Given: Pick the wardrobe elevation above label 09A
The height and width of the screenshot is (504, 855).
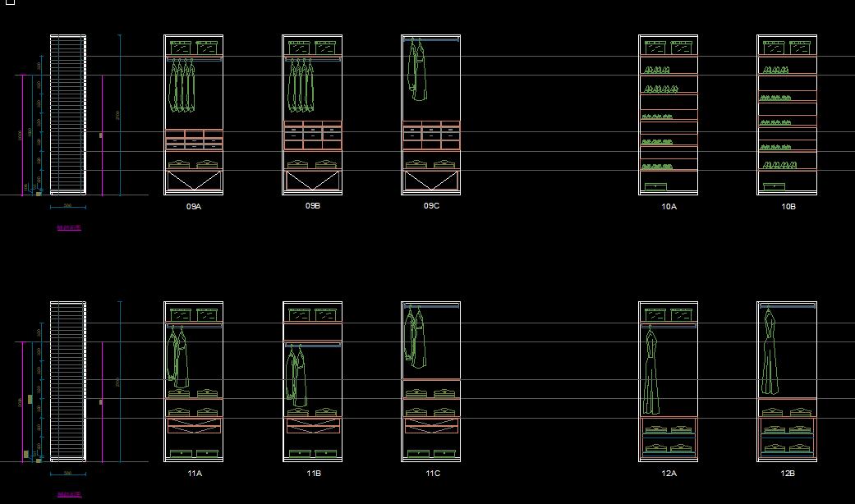Looking at the screenshot, I should pyautogui.click(x=194, y=115).
